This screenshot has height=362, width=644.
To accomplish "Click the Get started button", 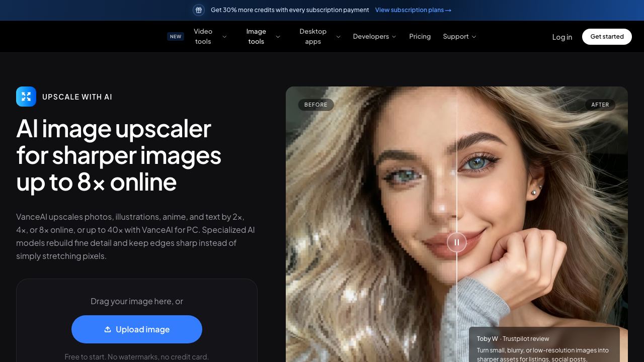I will (607, 37).
